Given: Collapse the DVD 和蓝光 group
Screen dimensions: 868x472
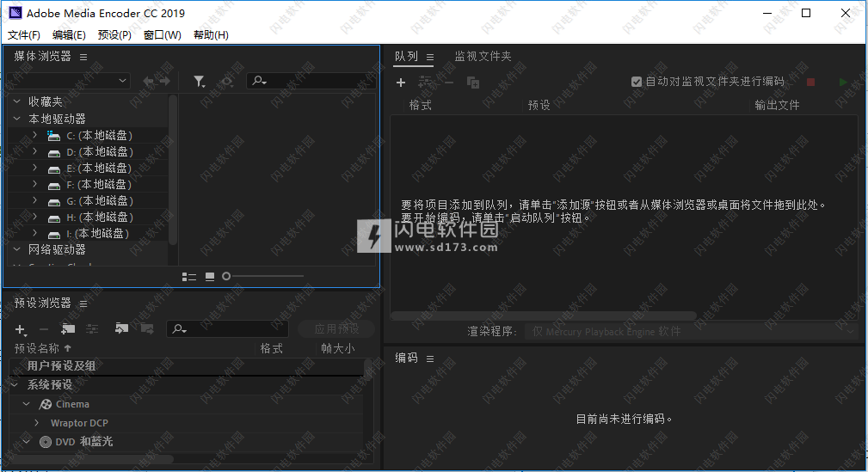Looking at the screenshot, I should (x=26, y=442).
